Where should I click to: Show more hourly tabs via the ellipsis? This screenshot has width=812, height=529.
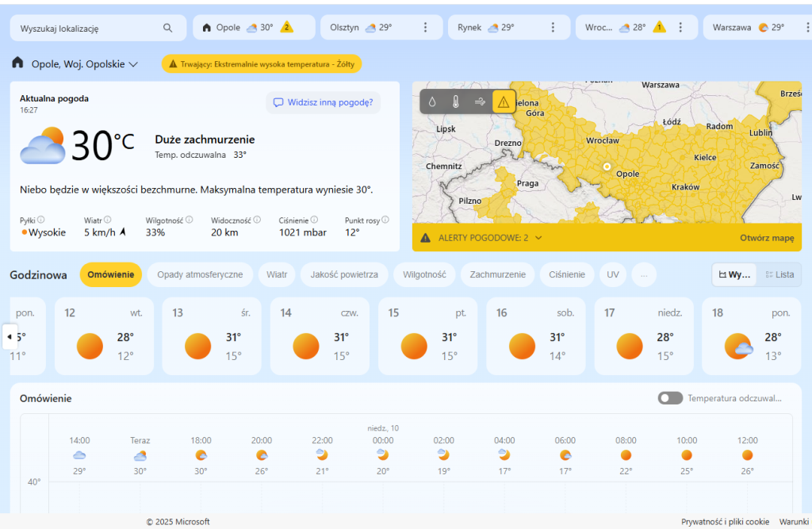(x=643, y=274)
